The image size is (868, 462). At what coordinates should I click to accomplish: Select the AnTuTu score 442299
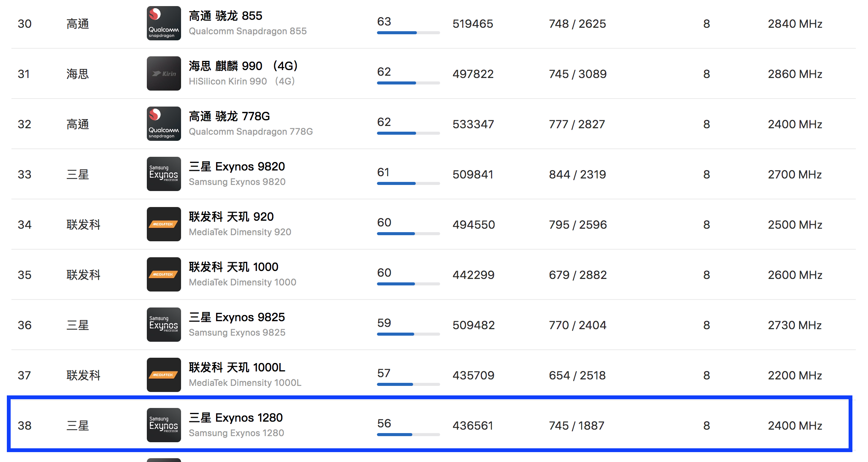(474, 275)
